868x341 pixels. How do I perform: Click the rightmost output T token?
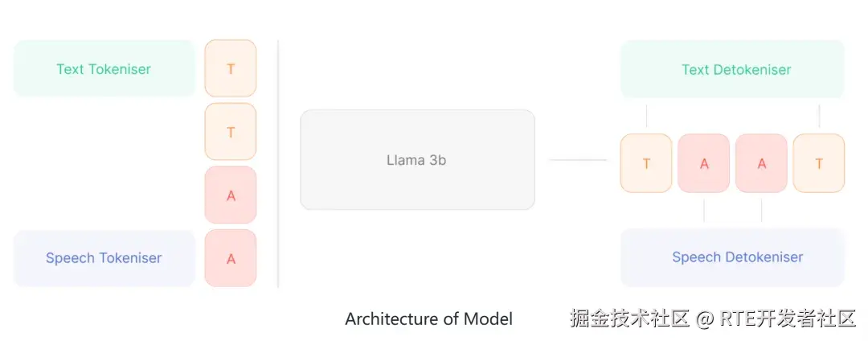(819, 163)
